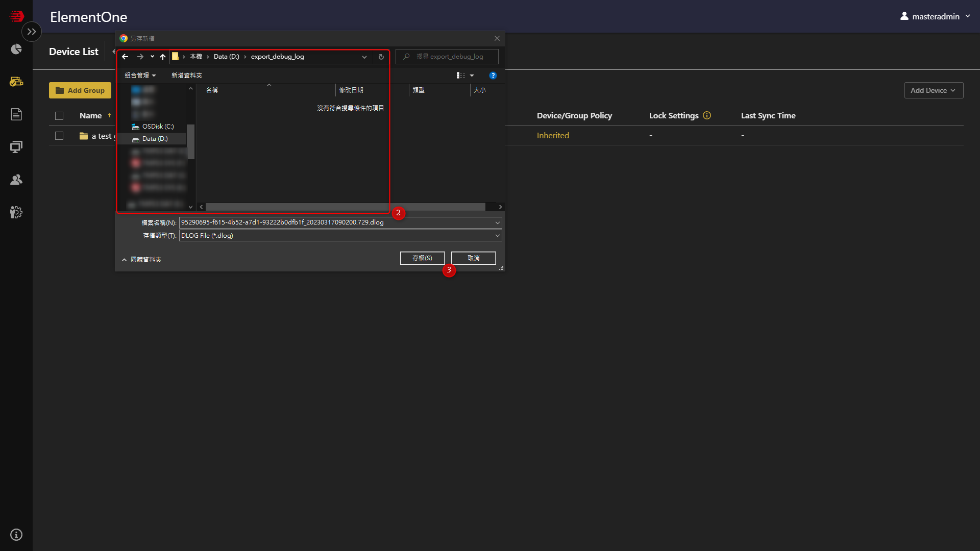The width and height of the screenshot is (980, 551).
Task: Collapse folders with 隱藏資料夾
Action: tap(141, 260)
